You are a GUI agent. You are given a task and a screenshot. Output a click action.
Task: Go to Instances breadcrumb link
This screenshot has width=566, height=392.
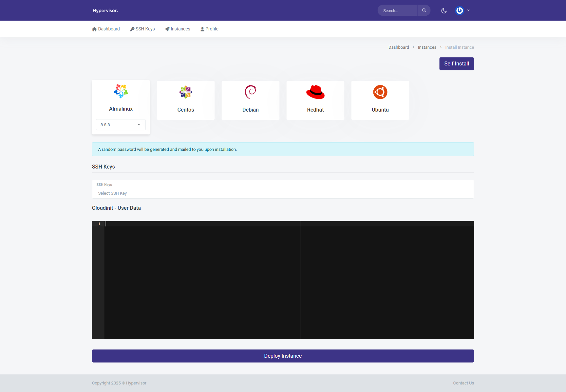point(427,47)
